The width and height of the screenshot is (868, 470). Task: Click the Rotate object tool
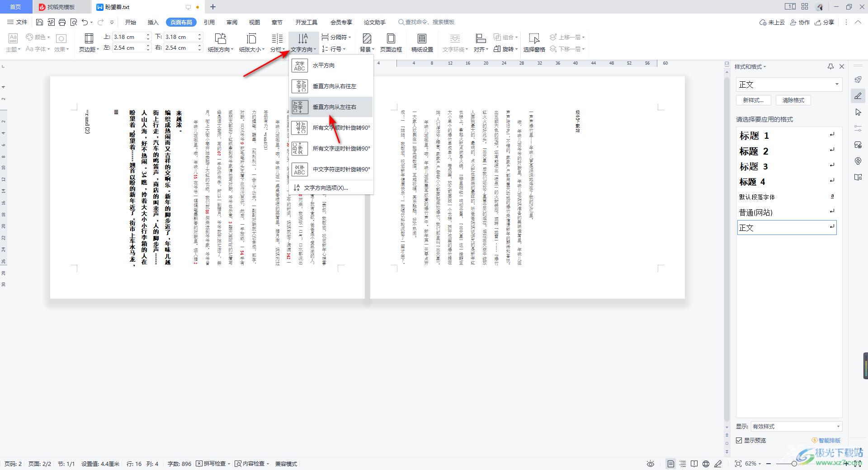point(506,49)
